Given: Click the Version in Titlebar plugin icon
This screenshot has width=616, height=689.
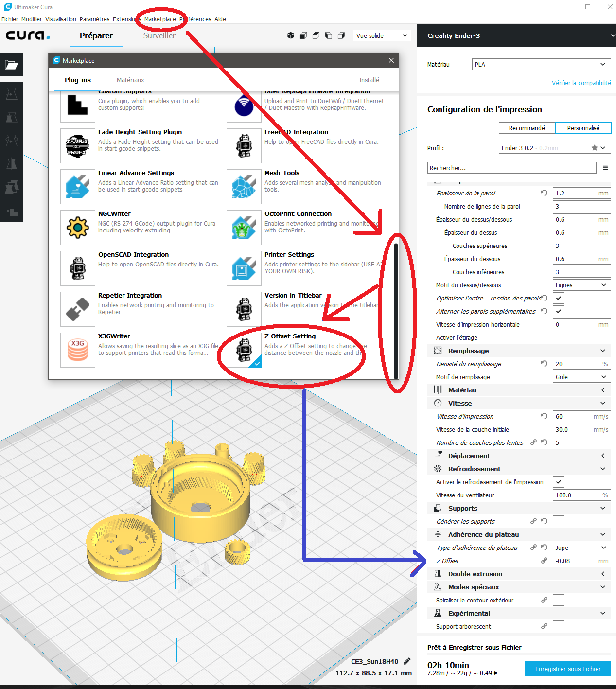Looking at the screenshot, I should pos(244,309).
